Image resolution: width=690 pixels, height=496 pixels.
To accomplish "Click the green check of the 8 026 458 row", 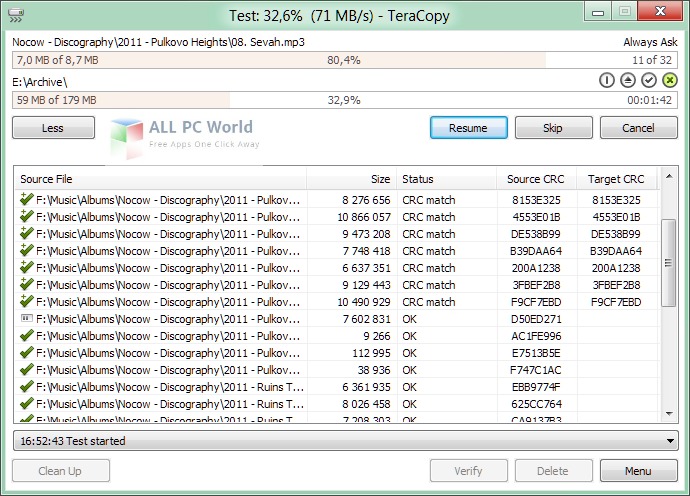I will pyautogui.click(x=27, y=404).
